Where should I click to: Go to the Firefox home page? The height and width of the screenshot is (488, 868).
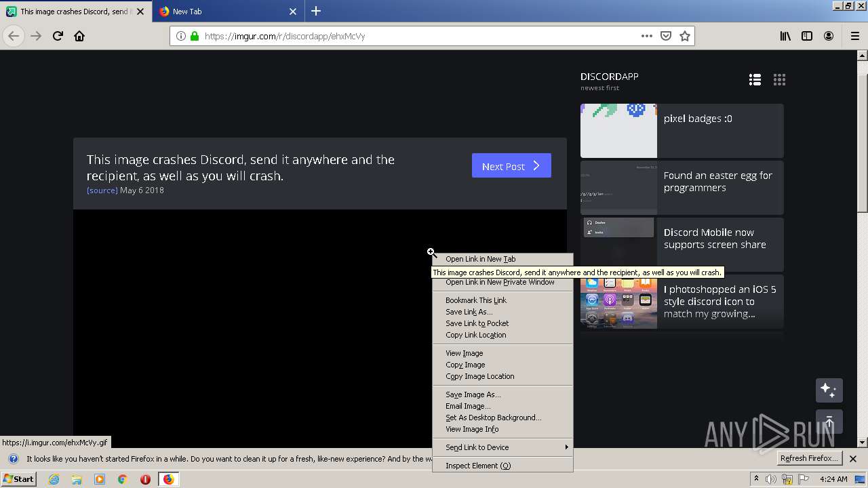point(79,36)
